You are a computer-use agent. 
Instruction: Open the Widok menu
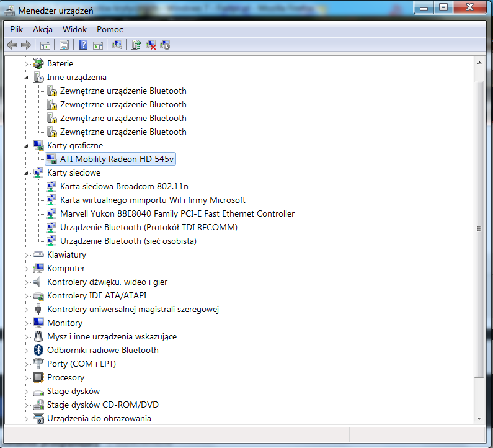(x=74, y=29)
